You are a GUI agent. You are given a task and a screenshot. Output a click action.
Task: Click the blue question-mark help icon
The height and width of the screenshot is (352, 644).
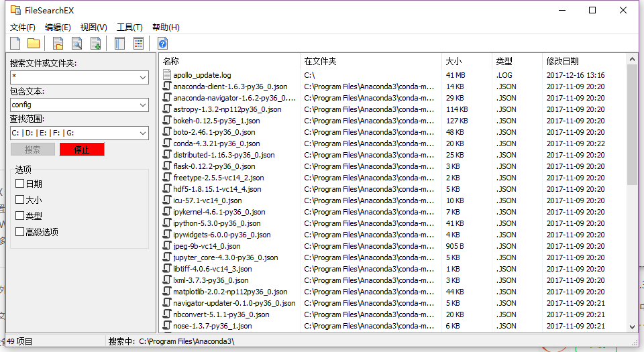[x=162, y=44]
